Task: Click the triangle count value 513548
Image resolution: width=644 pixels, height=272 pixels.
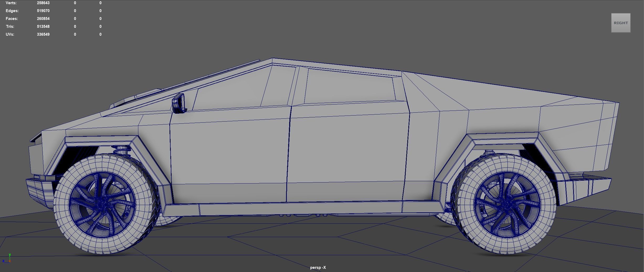Action: 43,27
